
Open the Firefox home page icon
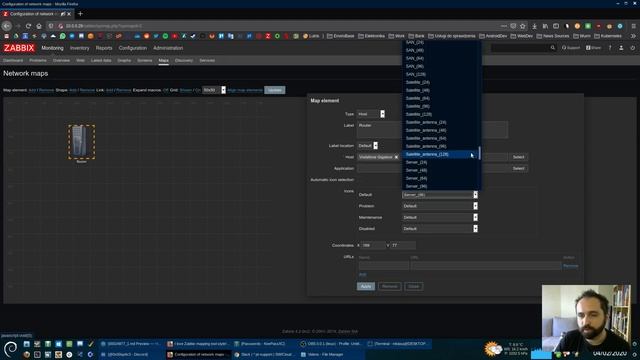tap(39, 26)
